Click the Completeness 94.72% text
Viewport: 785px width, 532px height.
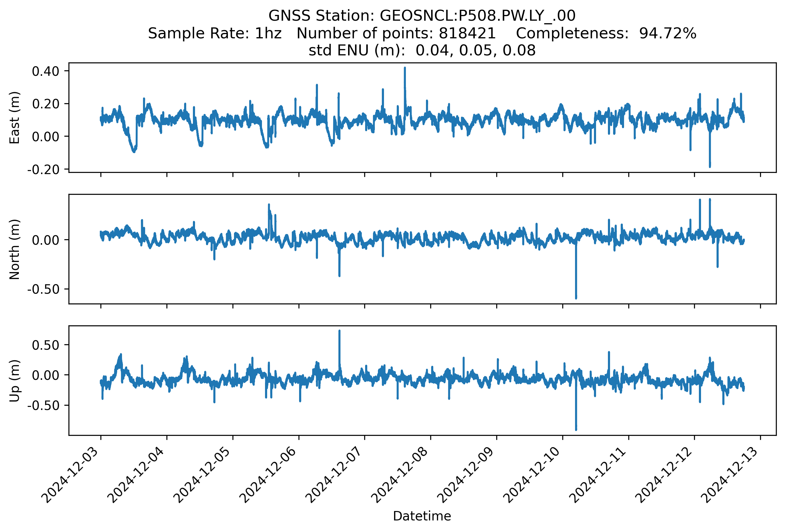click(x=606, y=33)
